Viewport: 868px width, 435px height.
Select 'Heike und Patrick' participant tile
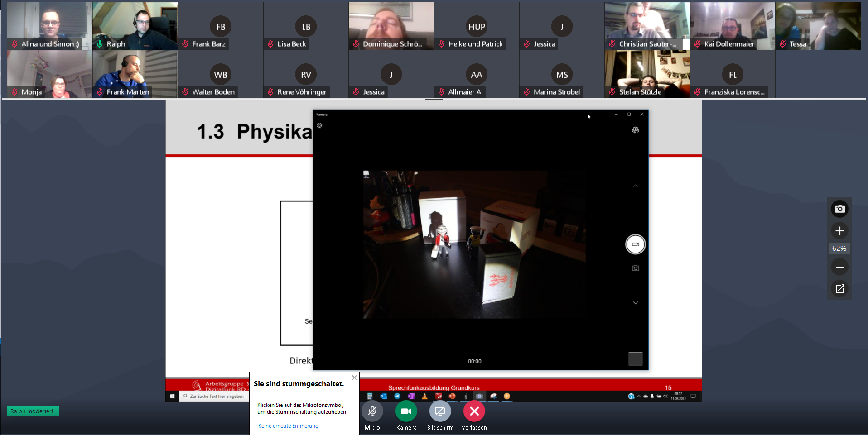(477, 26)
